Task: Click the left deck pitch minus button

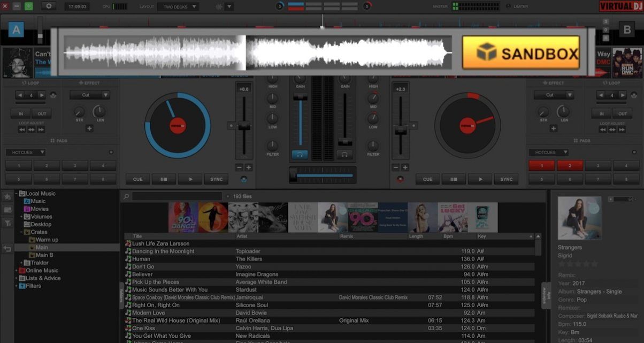Action: (239, 167)
